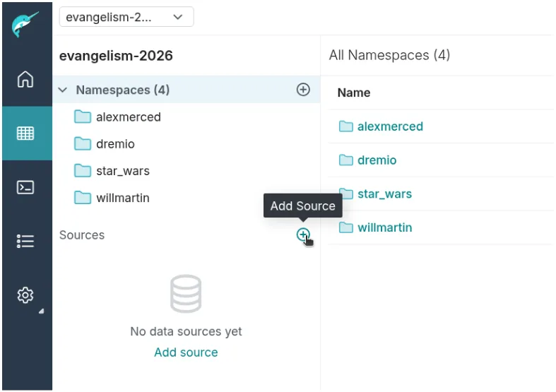Sort by the Name column header
Image resolution: width=556 pixels, height=392 pixels.
click(354, 93)
